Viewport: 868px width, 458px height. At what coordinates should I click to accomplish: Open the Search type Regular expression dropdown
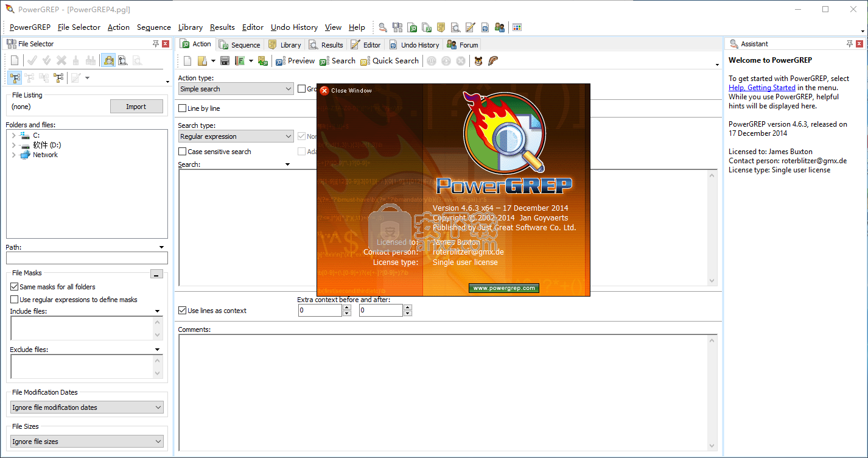(x=236, y=136)
